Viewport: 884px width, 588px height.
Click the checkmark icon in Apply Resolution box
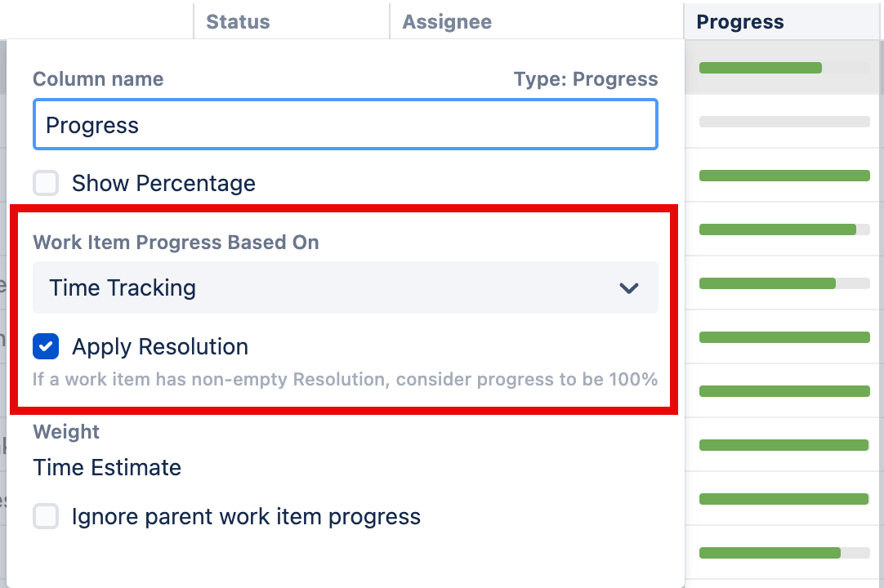coord(46,346)
